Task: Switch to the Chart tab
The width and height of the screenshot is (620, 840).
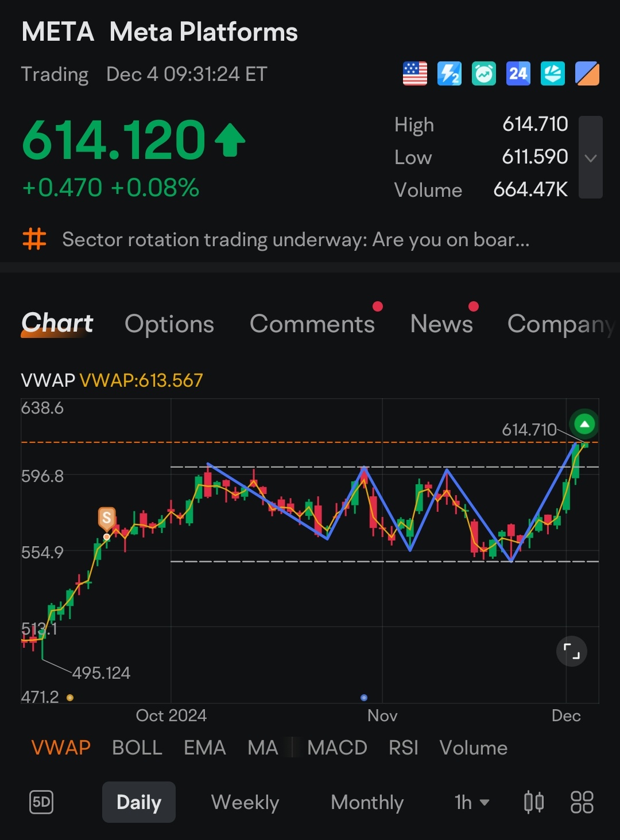Action: 57,324
